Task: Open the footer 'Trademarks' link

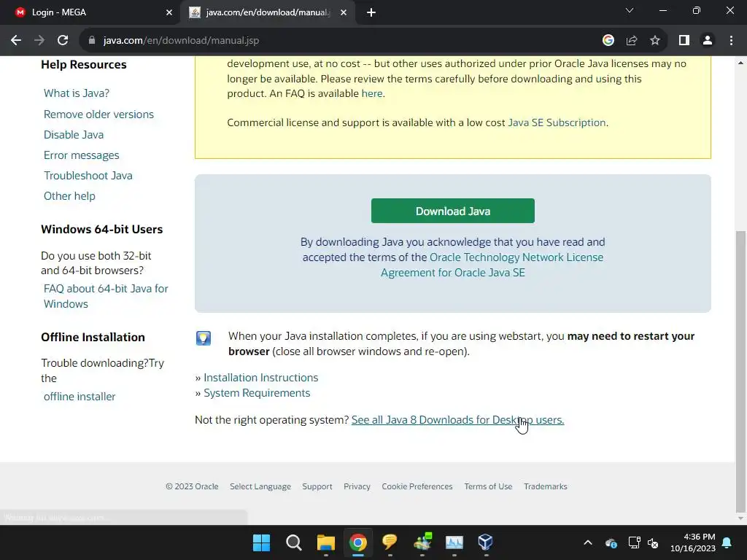Action: [x=546, y=486]
